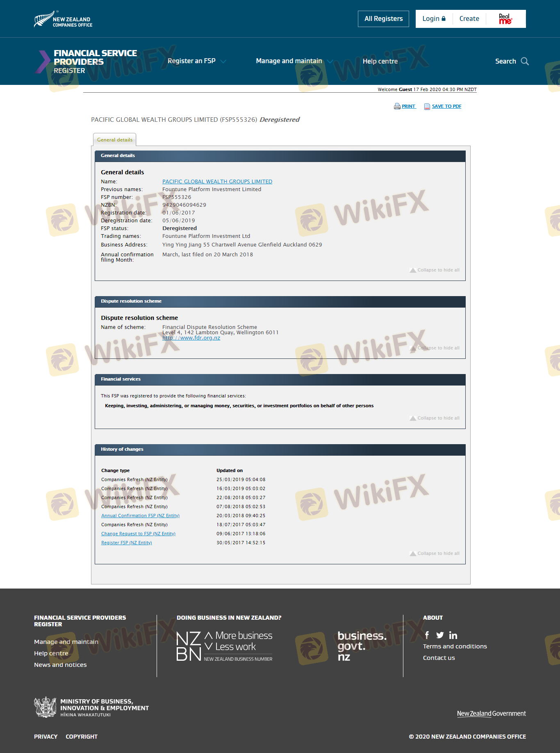Click the PDF document icon
The image size is (560, 753).
click(x=427, y=107)
